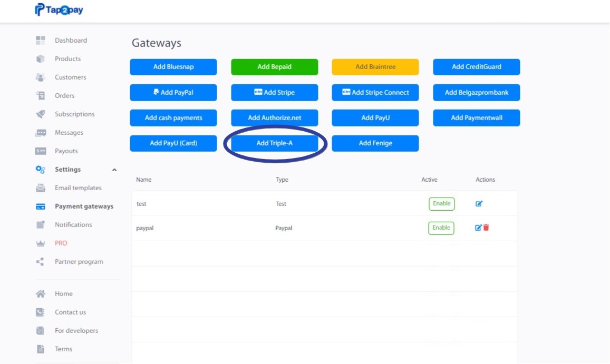The image size is (610, 364).
Task: Click the Actions column header
Action: click(485, 180)
